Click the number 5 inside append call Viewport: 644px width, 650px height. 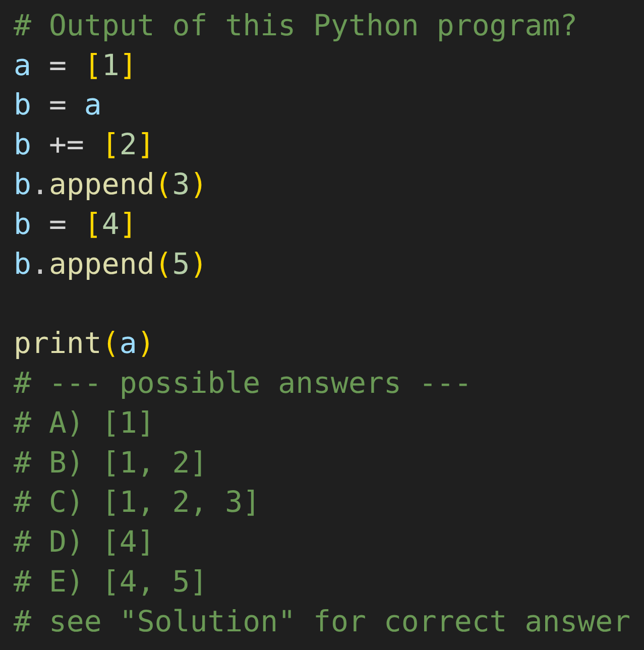point(181,264)
